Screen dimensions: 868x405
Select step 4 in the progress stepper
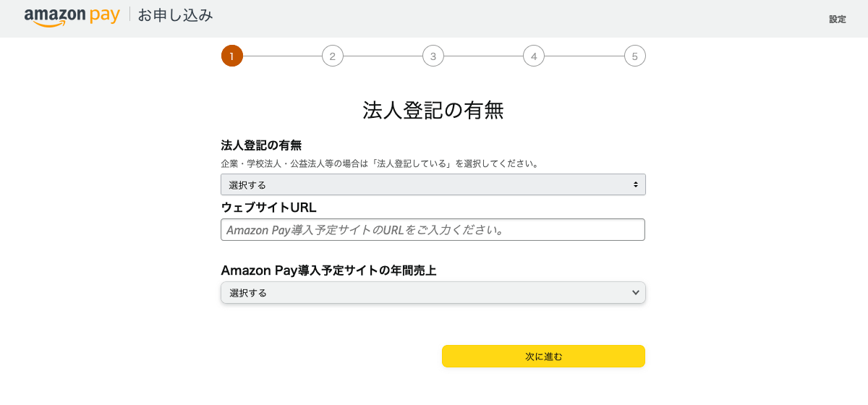click(534, 56)
